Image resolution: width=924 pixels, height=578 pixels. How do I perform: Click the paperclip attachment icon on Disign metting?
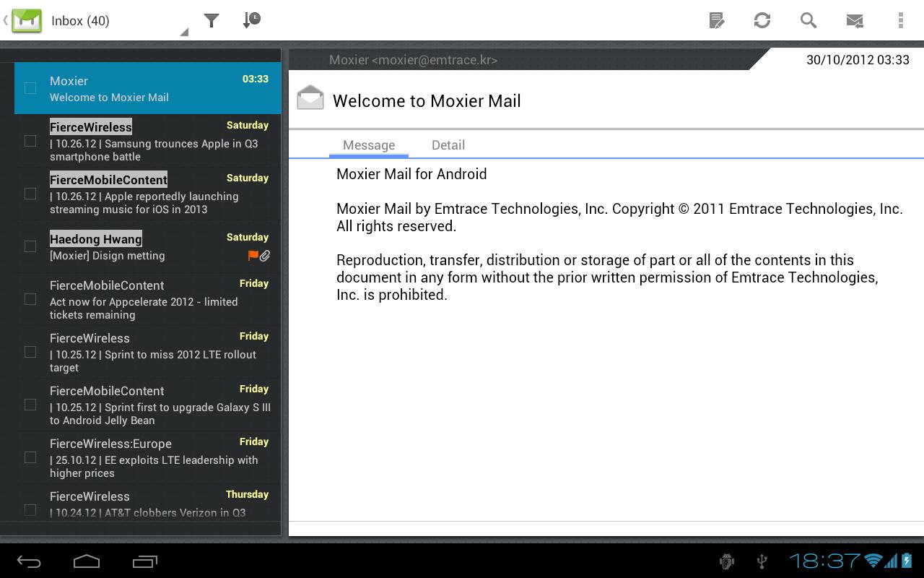[x=265, y=256]
